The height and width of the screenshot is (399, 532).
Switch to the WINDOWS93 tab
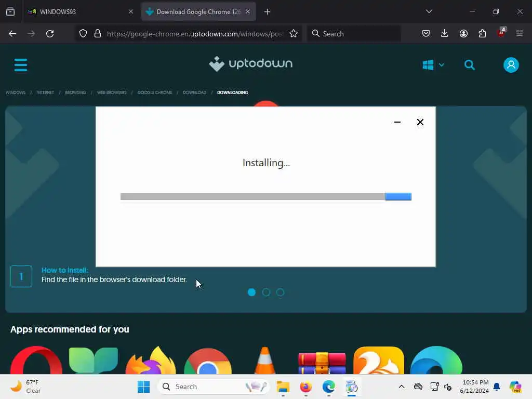[x=81, y=12]
